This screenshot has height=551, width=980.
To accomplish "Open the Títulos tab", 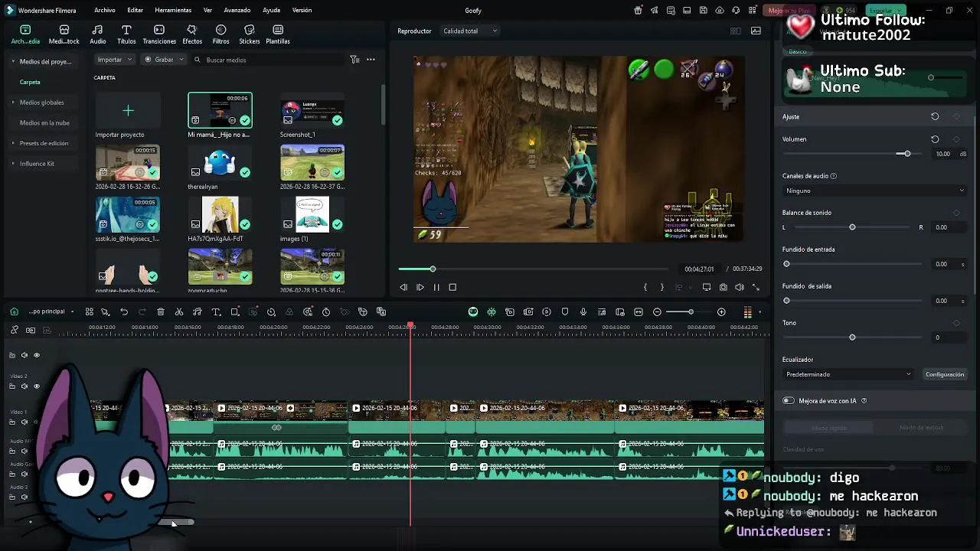I will [126, 34].
